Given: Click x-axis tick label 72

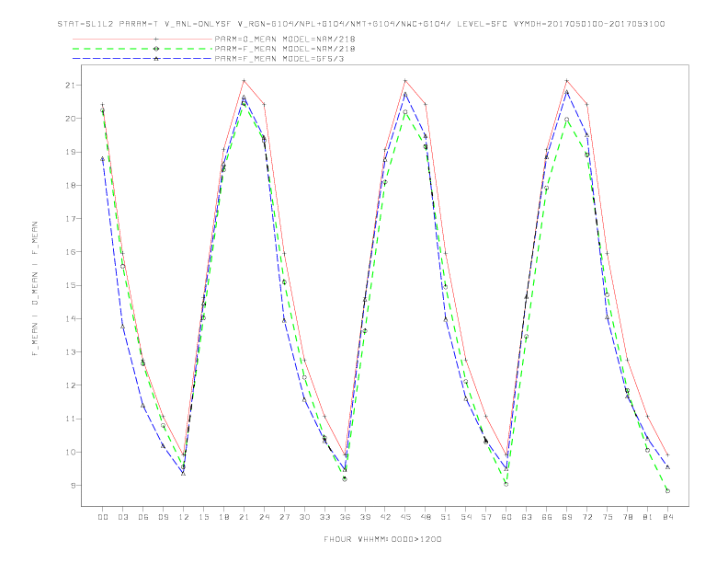Looking at the screenshot, I should pyautogui.click(x=586, y=517).
